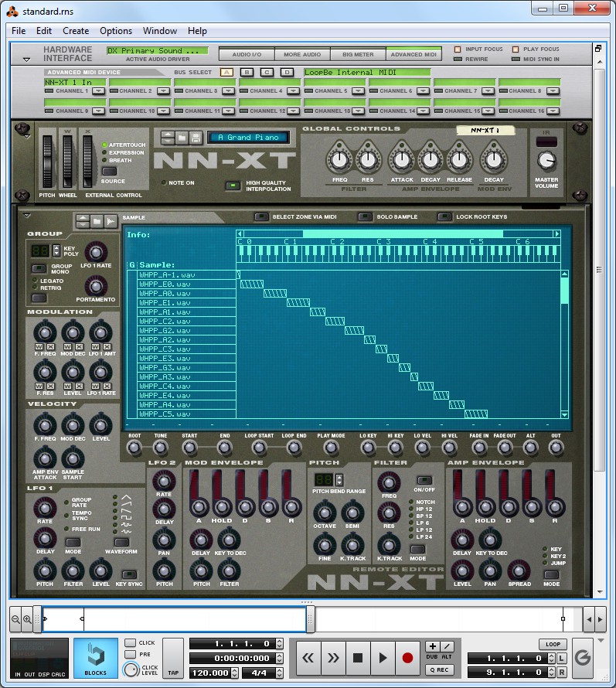
Task: Click the Spread knob in Amp Envelope
Action: (519, 570)
